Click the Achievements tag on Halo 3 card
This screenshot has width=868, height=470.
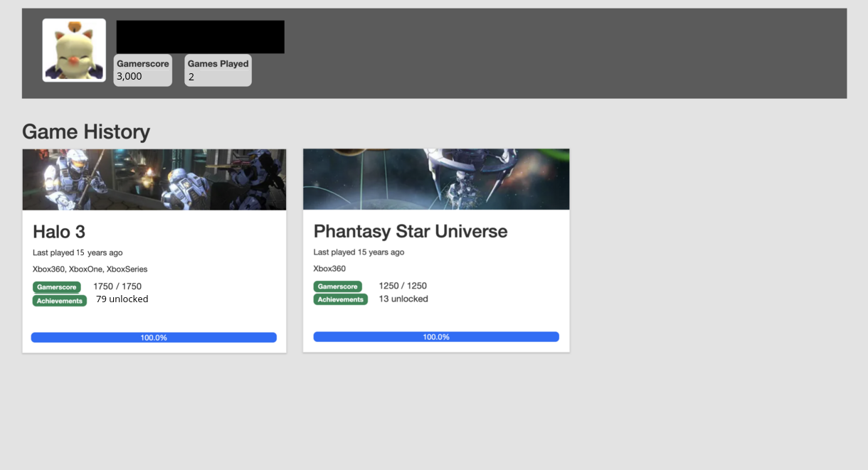point(60,301)
